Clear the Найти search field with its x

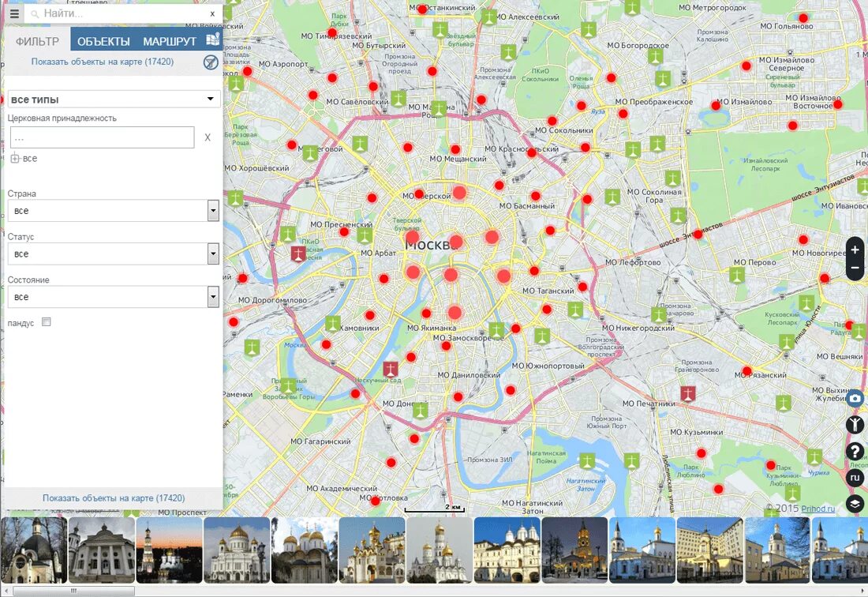(x=212, y=14)
